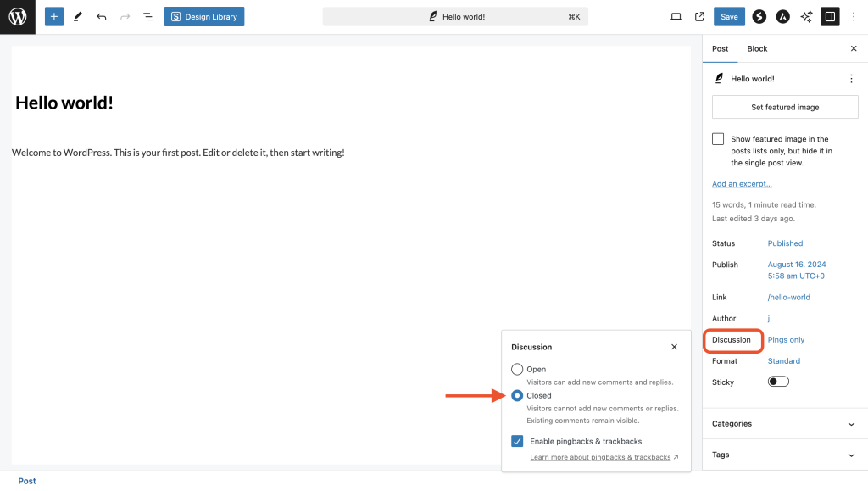The width and height of the screenshot is (868, 491).
Task: Click the post feather icon in sidebar
Action: coord(719,79)
